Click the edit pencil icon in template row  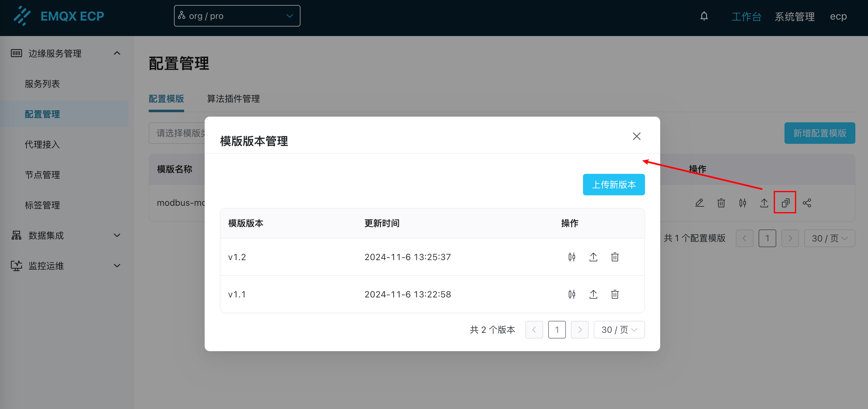(699, 203)
